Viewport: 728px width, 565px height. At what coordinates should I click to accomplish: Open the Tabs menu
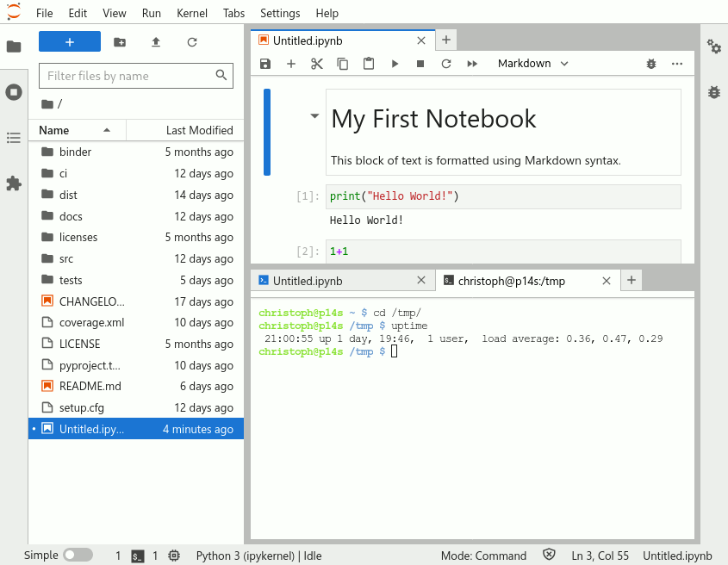[233, 13]
